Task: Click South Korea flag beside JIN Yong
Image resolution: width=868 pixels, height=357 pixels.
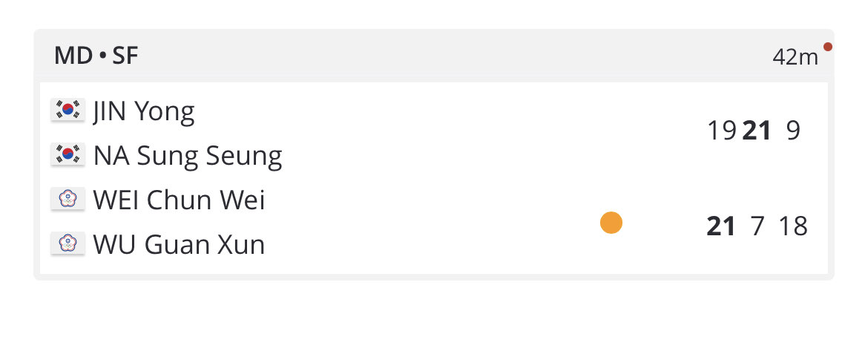Action: pyautogui.click(x=68, y=110)
